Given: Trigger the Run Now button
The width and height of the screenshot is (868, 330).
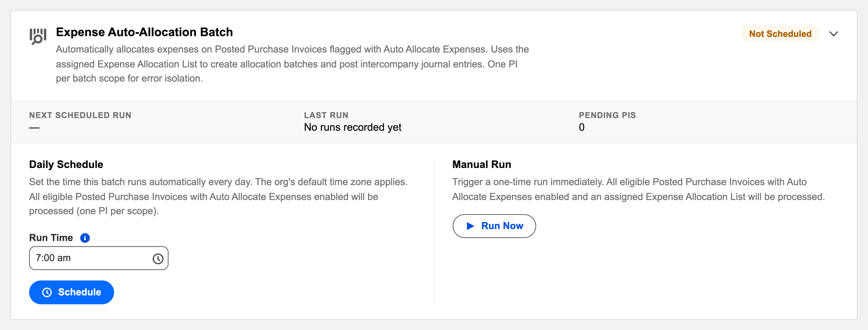Looking at the screenshot, I should pyautogui.click(x=494, y=226).
